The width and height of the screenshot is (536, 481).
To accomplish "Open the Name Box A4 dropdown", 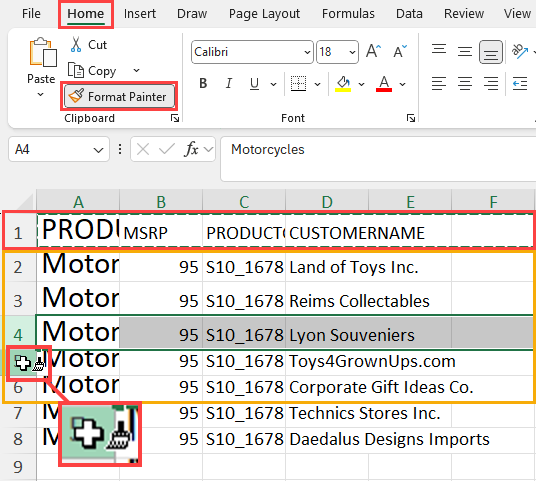I will point(98,150).
